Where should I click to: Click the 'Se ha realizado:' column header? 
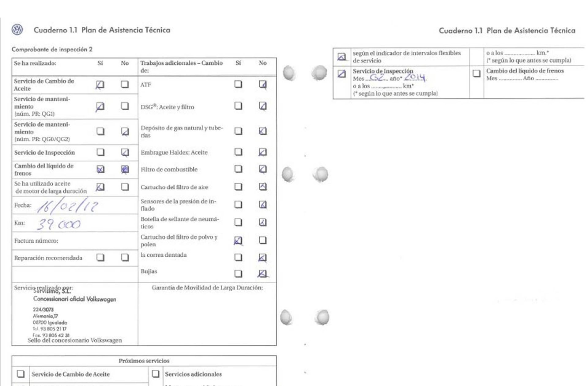coord(35,63)
